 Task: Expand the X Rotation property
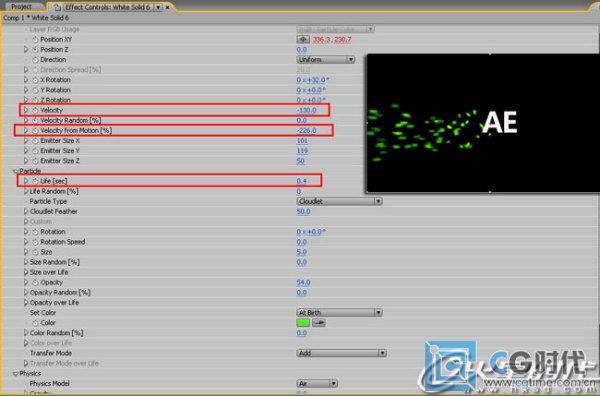pyautogui.click(x=26, y=80)
